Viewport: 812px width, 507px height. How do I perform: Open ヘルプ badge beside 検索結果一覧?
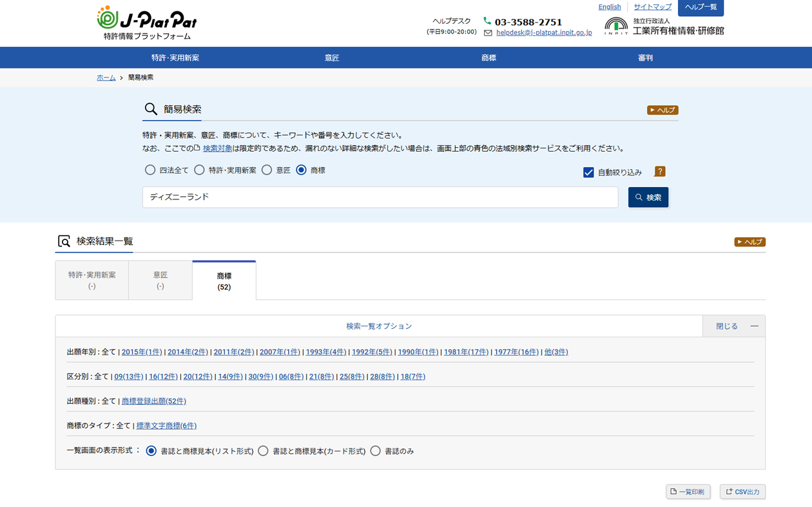tap(749, 242)
